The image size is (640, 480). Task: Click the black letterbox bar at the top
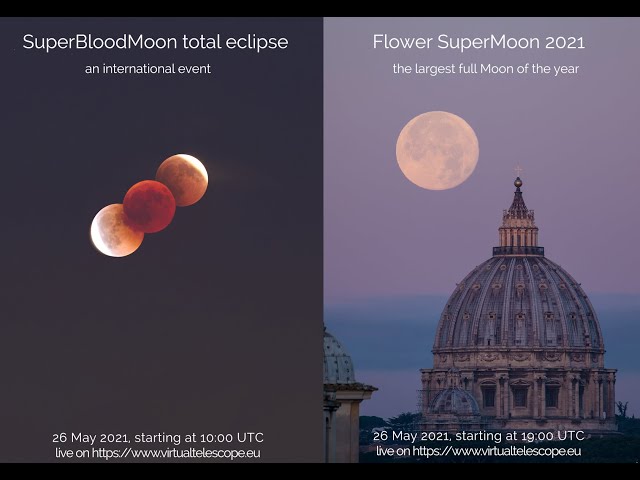click(x=320, y=8)
